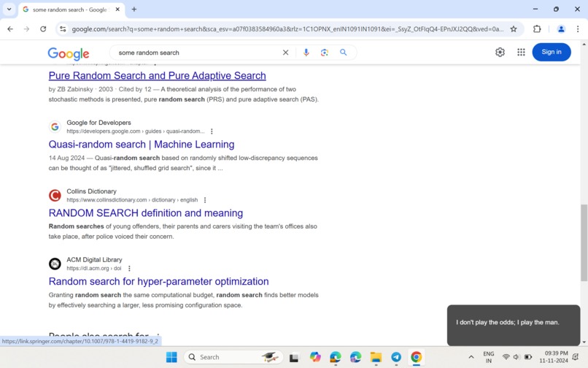Open Google quick settings gear
Screen dimensions: 588x368
tap(500, 52)
